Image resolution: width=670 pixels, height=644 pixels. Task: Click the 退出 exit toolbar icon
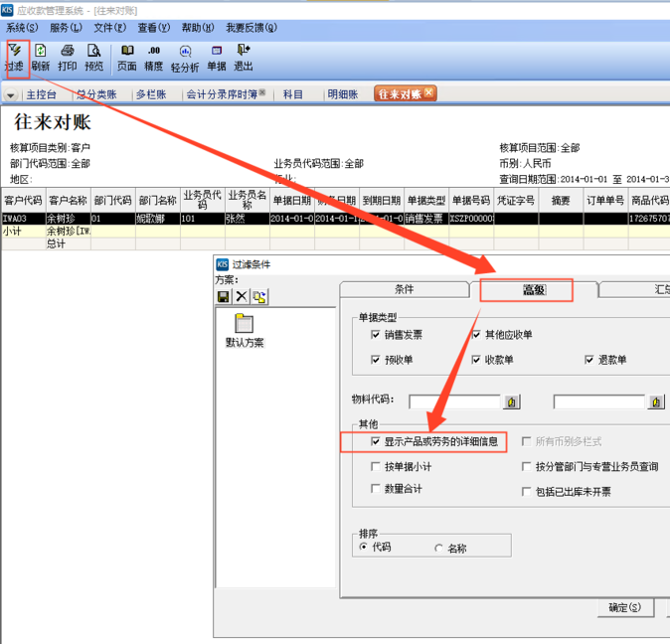(x=243, y=57)
